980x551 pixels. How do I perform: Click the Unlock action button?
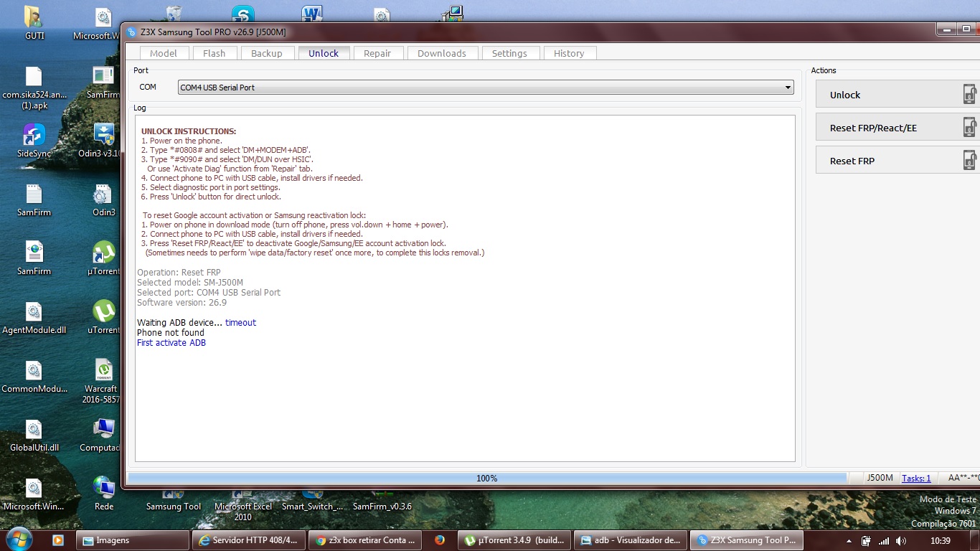(897, 95)
